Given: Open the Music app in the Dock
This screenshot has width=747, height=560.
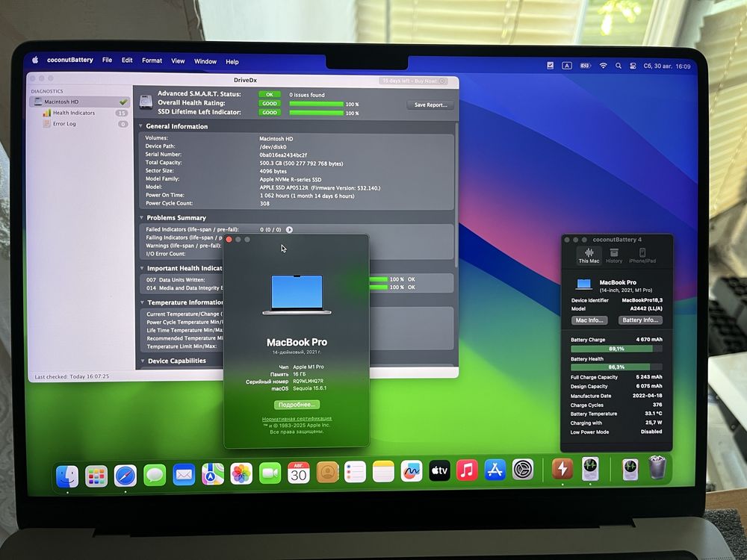Looking at the screenshot, I should [x=467, y=470].
